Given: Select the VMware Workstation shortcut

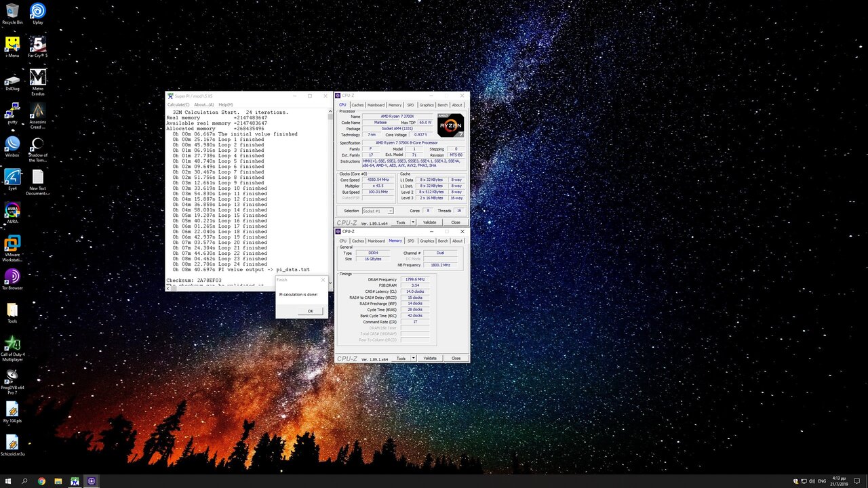Looking at the screenshot, I should (12, 249).
